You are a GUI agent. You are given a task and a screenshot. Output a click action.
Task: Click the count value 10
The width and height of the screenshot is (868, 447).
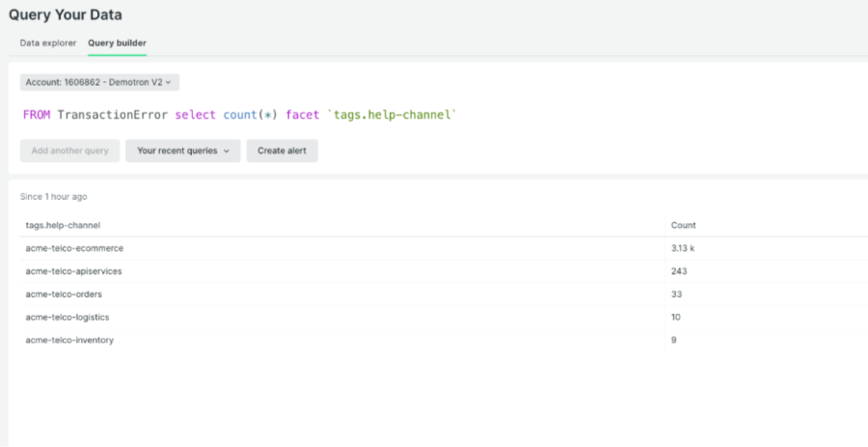[x=676, y=317]
